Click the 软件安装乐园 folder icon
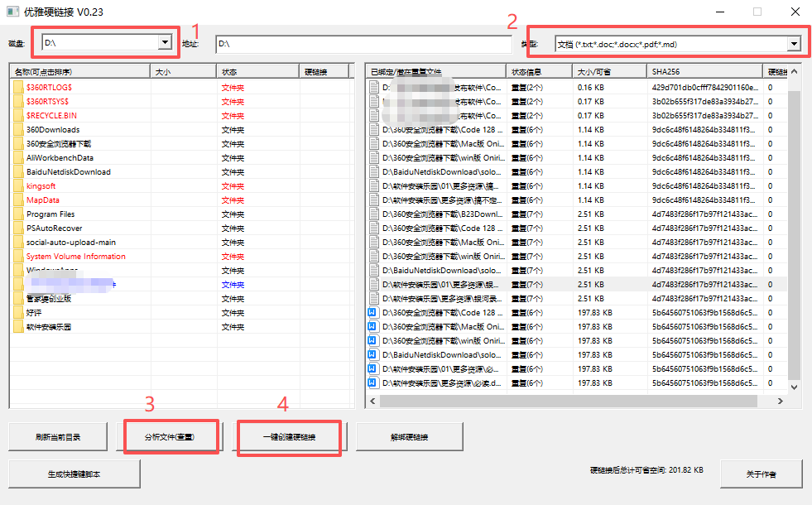The height and width of the screenshot is (505, 812). point(18,327)
